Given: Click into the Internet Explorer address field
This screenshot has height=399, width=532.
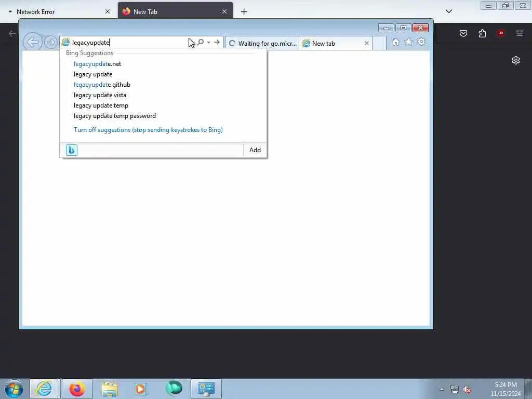Looking at the screenshot, I should [129, 43].
